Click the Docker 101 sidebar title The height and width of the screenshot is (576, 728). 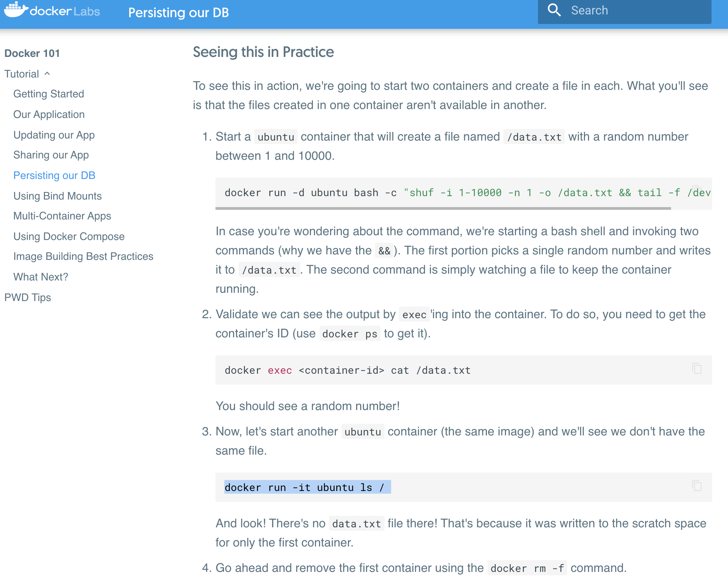click(32, 53)
